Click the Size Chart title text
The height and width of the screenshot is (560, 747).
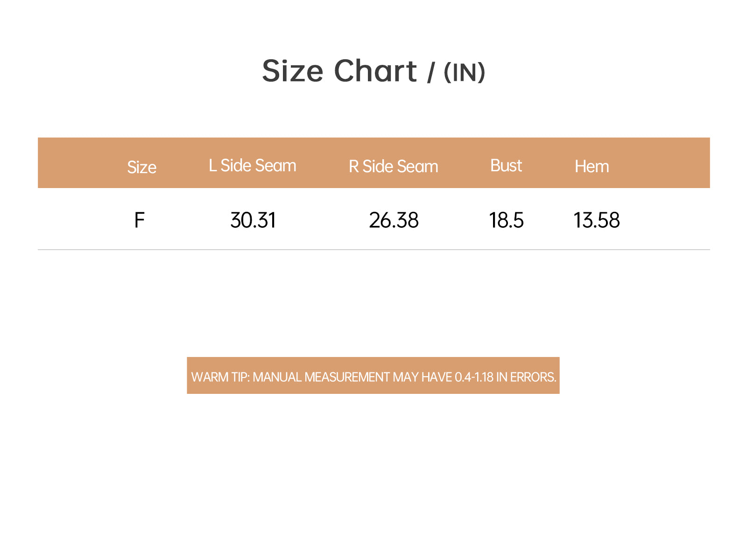(339, 71)
